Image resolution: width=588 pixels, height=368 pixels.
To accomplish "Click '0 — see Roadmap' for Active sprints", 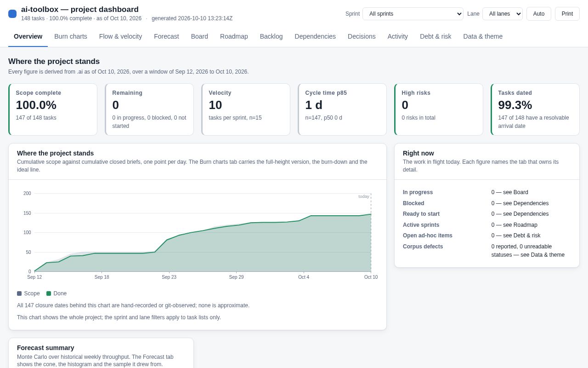I will (x=514, y=225).
